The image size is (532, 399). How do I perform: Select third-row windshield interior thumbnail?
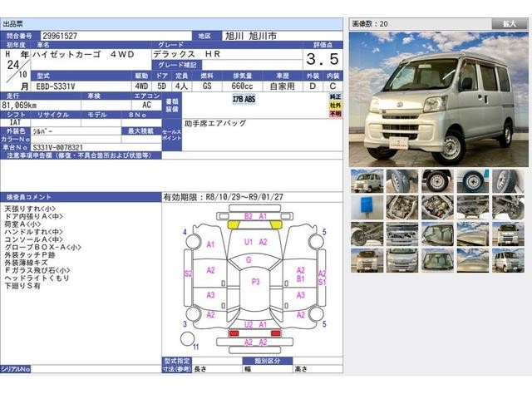(x=438, y=234)
